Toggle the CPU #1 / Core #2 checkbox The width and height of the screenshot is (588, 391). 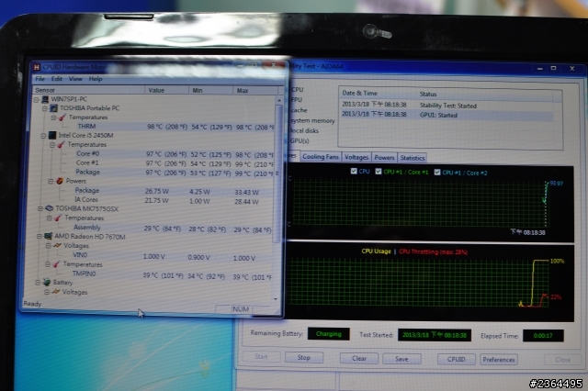pyautogui.click(x=437, y=172)
